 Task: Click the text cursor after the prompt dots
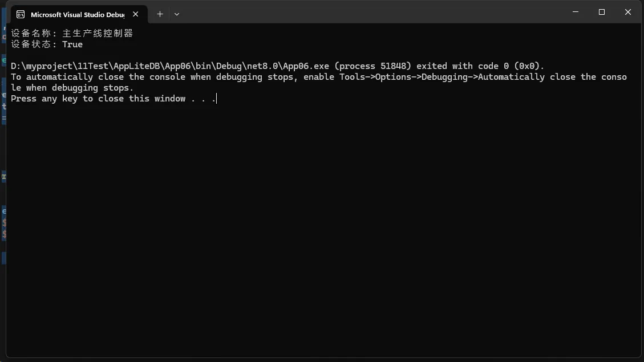217,99
